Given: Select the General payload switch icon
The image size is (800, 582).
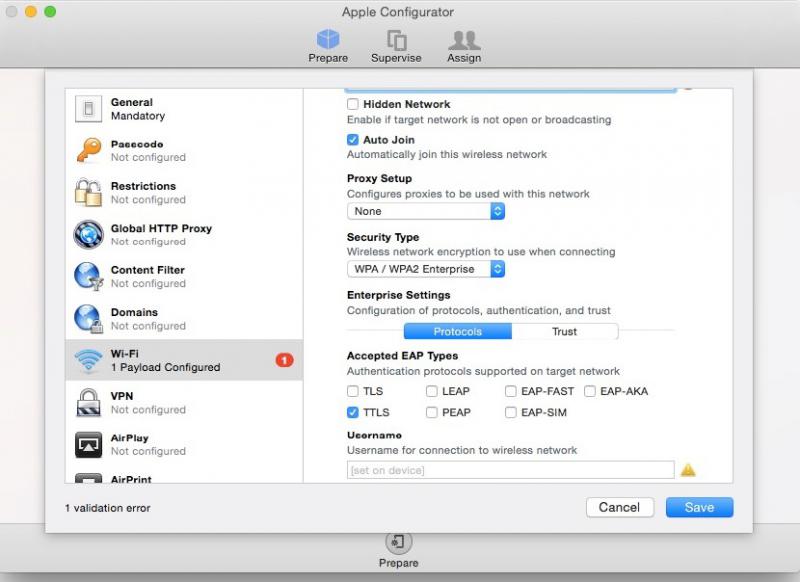Looking at the screenshot, I should pyautogui.click(x=88, y=109).
